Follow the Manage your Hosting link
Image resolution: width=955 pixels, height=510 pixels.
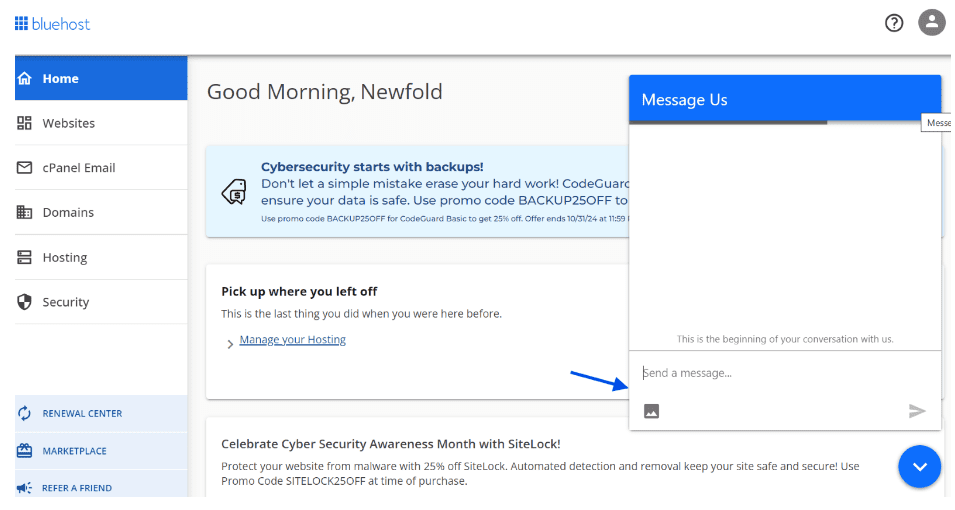pyautogui.click(x=292, y=339)
